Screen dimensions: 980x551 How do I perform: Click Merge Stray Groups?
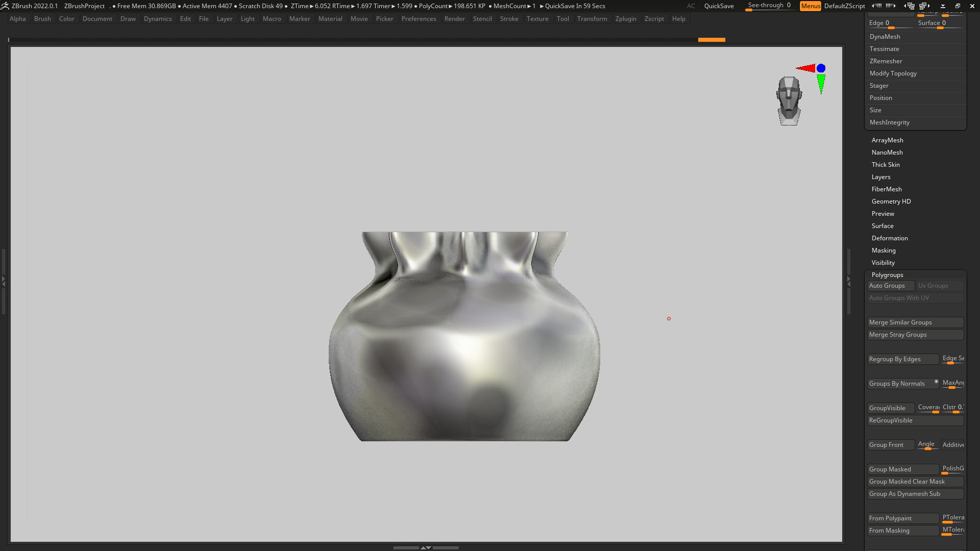point(915,335)
